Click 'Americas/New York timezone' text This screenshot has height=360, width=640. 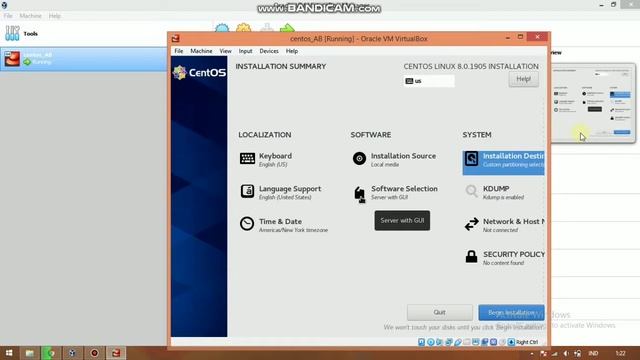click(x=293, y=230)
